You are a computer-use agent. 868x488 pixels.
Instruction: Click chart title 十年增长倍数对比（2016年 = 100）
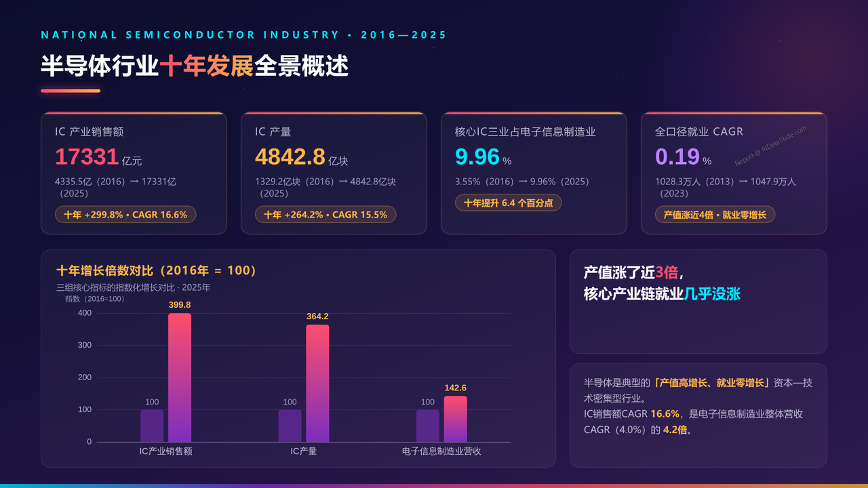(157, 270)
